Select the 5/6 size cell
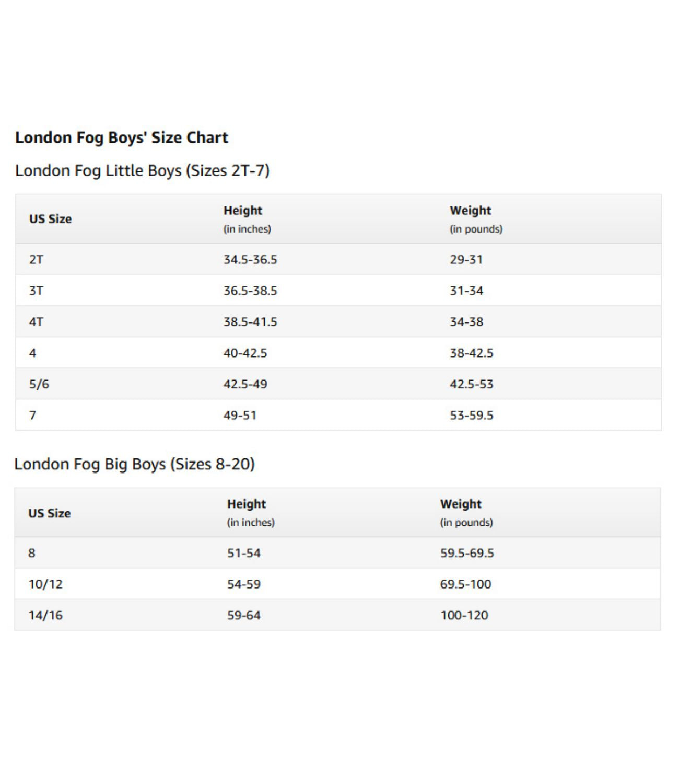 [x=39, y=384]
